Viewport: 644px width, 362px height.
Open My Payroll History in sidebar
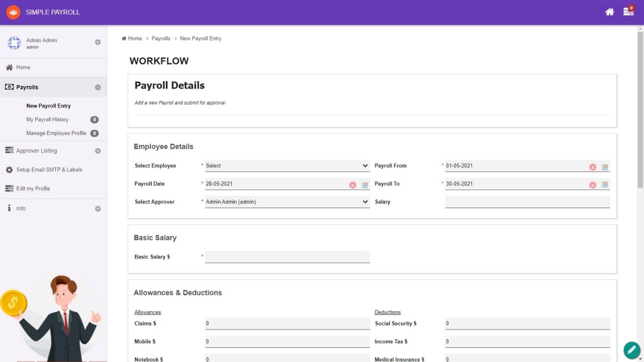click(47, 120)
